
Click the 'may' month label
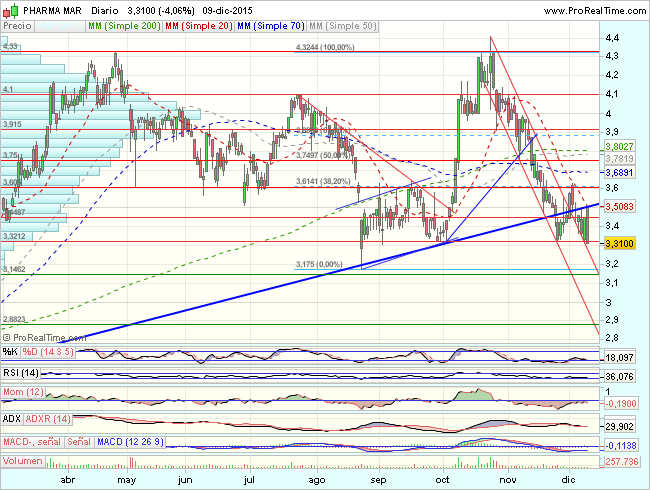coord(127,480)
